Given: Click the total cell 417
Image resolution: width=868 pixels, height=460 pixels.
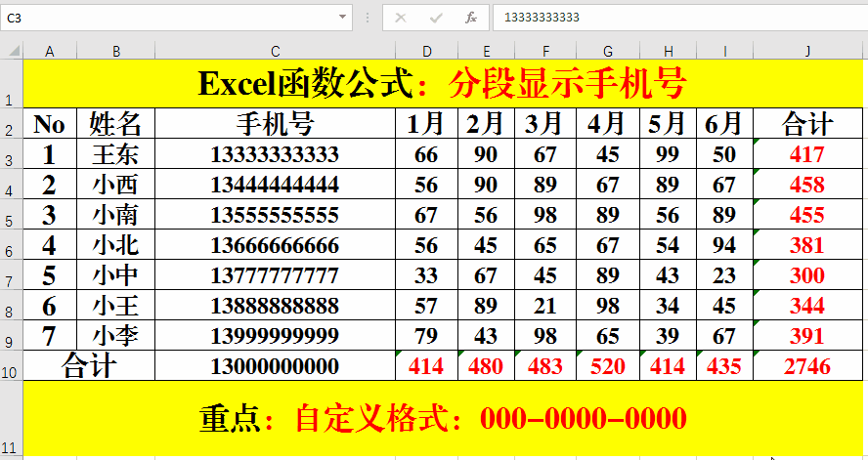Looking at the screenshot, I should tap(808, 153).
